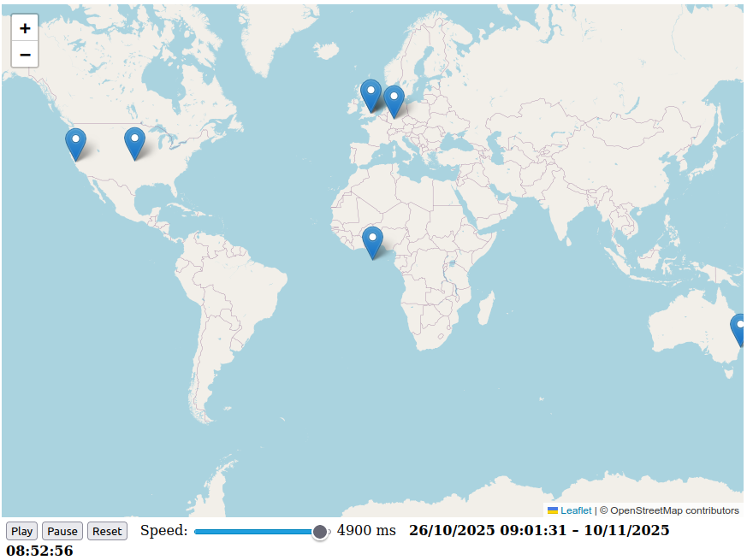Open the Leaflet attribution link

[576, 510]
